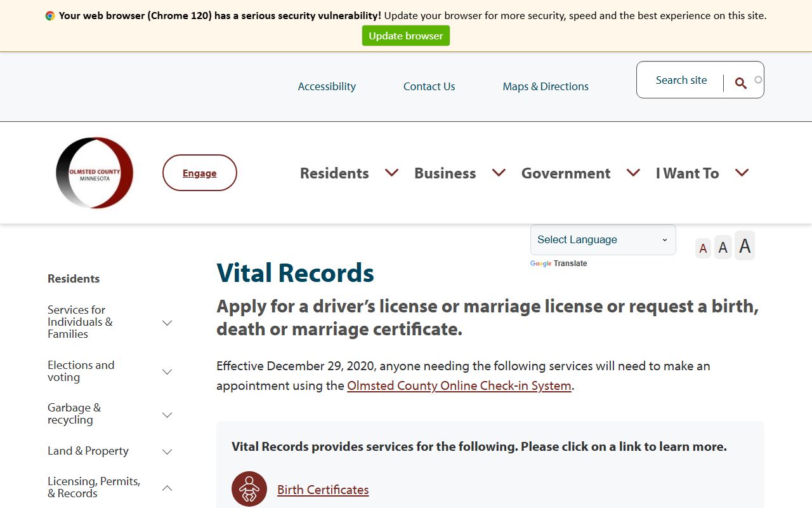Open the Residents top menu item
812x508 pixels.
tap(334, 173)
